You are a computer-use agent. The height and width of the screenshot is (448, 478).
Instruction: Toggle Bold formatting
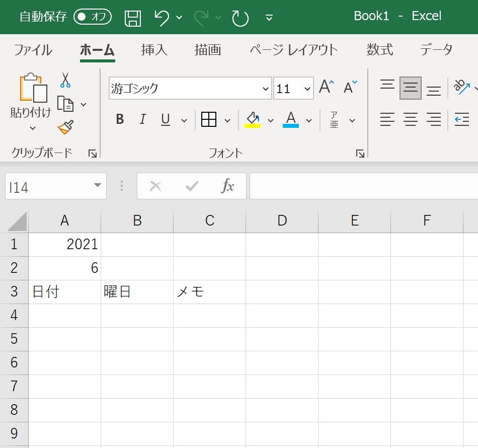119,120
